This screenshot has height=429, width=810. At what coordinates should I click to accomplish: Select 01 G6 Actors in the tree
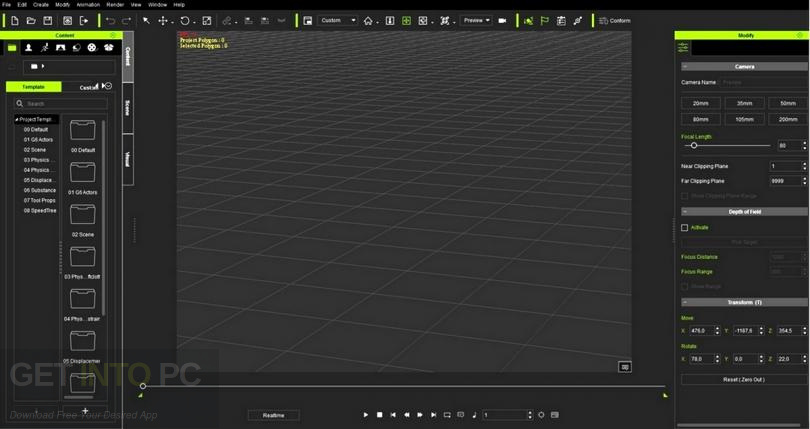pyautogui.click(x=38, y=140)
